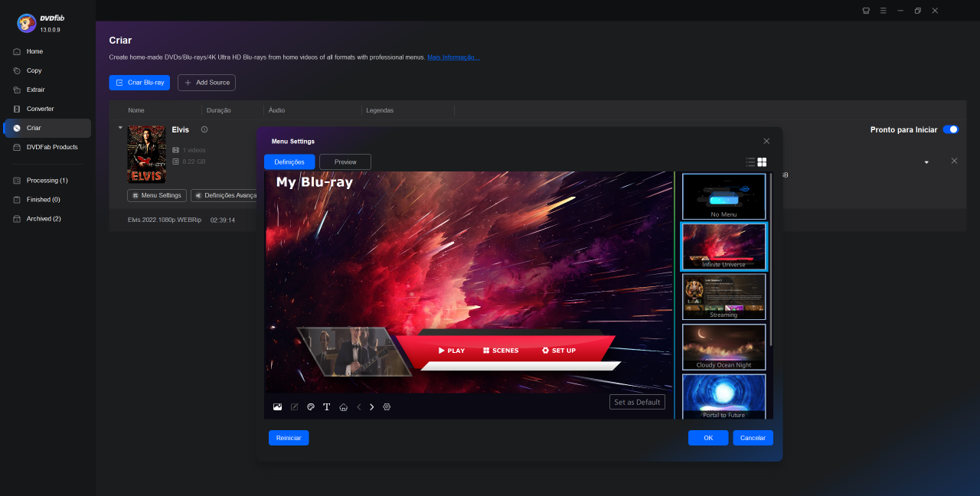The width and height of the screenshot is (980, 496).
Task: Open DVDFab Products in the sidebar
Action: click(x=47, y=147)
